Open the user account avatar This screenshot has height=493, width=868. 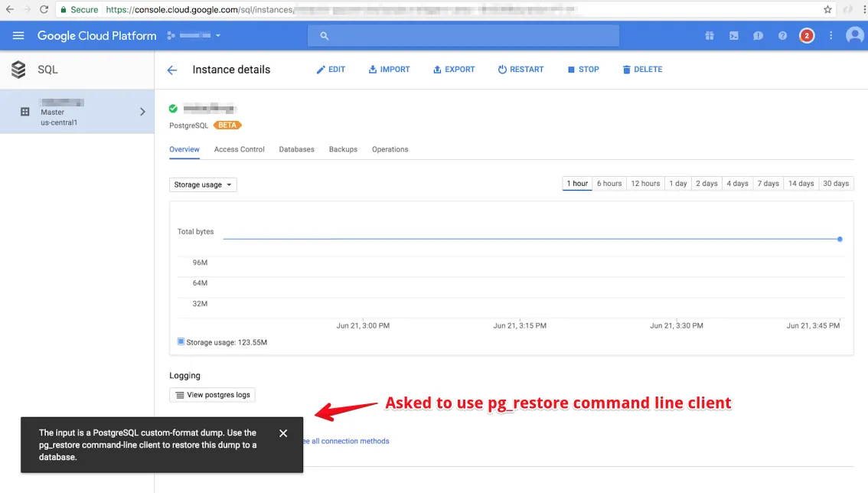pyautogui.click(x=855, y=35)
